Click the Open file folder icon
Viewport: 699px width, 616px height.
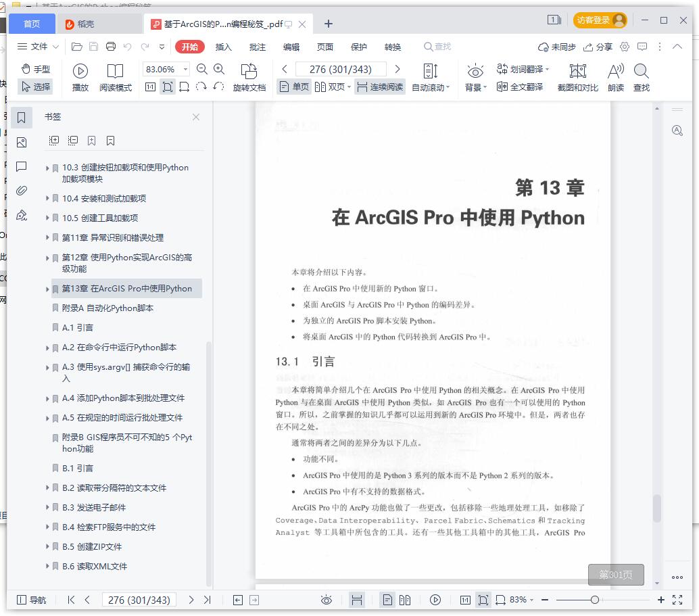(x=76, y=47)
